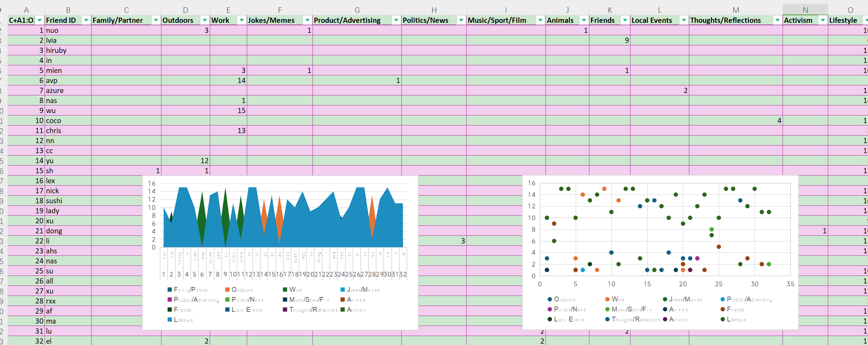Expand the Work column filter dropdown
Screen dimensions: 868x345
[242, 20]
